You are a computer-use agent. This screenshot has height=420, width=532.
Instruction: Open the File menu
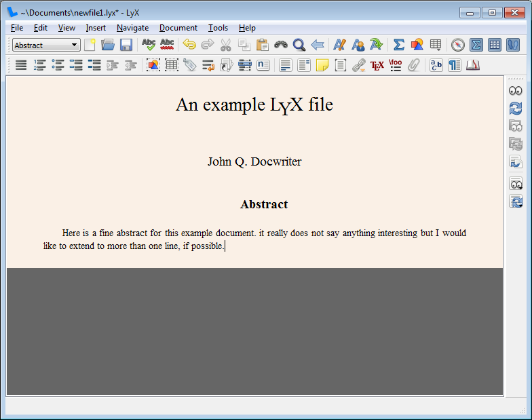pos(17,28)
